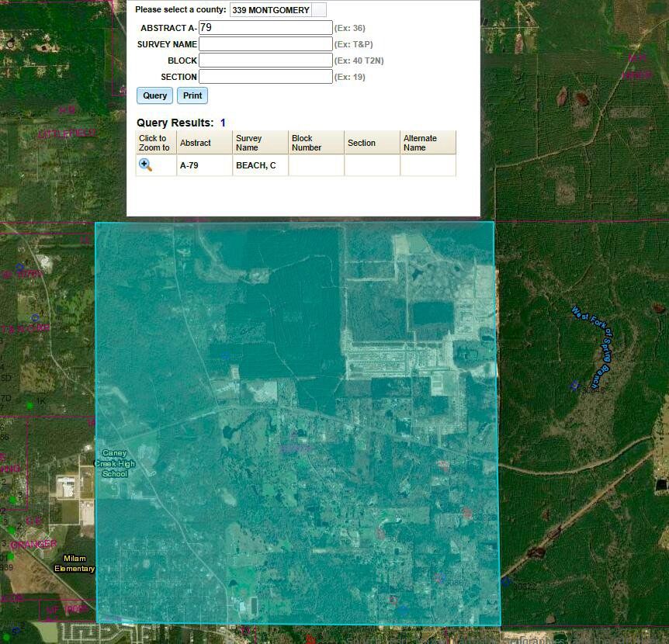Click the Milam Elementary map label
This screenshot has width=669, height=644.
tap(75, 563)
